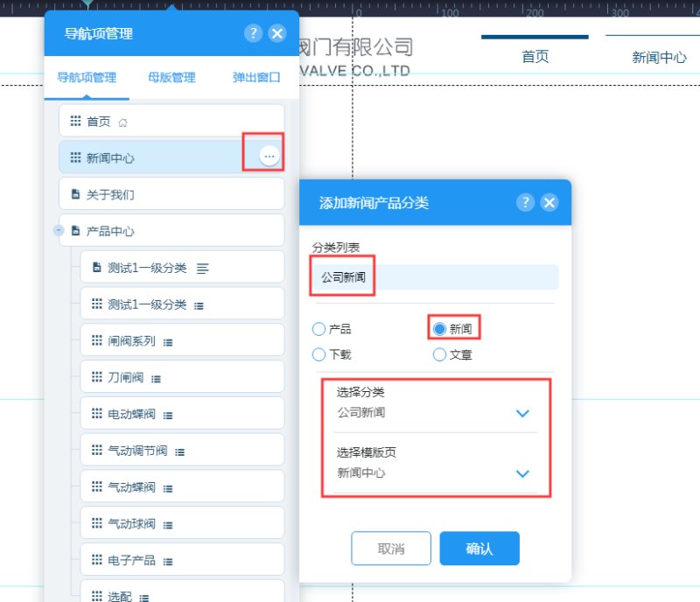Select the 产品 radio button

318,329
